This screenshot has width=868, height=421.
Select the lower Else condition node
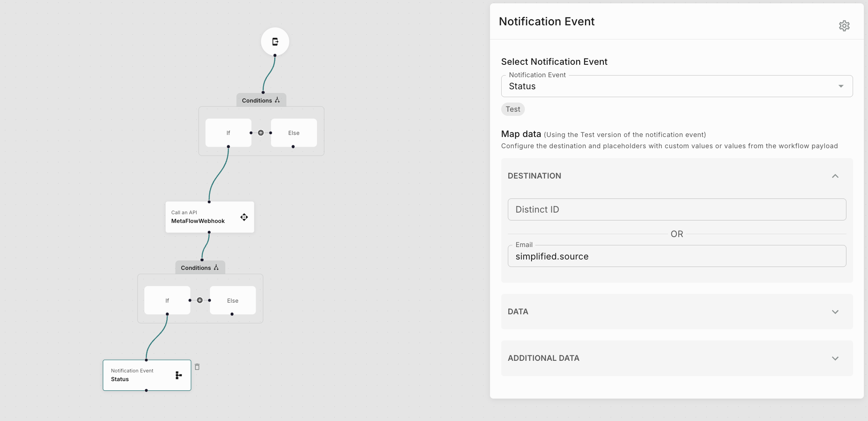(x=233, y=300)
